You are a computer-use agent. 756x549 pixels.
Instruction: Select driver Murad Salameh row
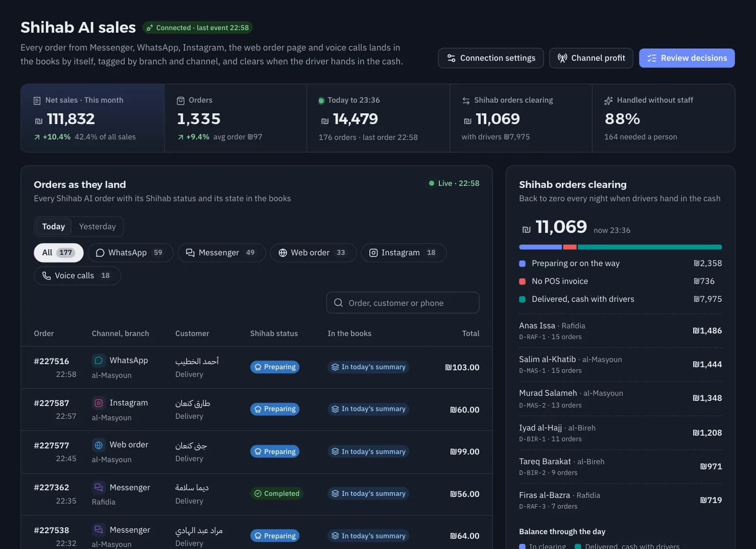[621, 398]
